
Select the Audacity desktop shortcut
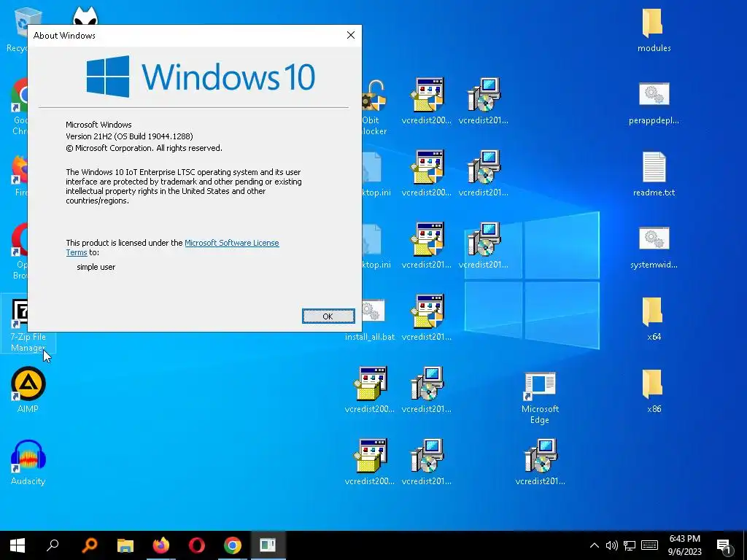pos(28,462)
